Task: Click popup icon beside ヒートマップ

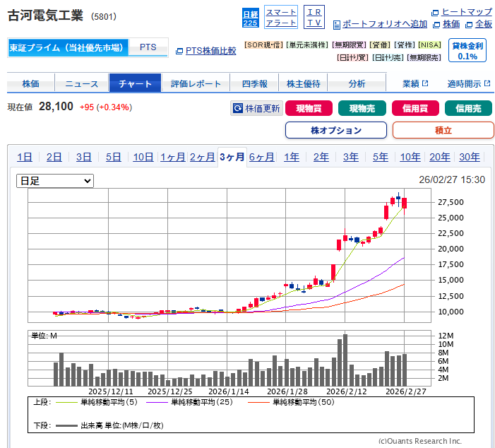Action: [435, 13]
